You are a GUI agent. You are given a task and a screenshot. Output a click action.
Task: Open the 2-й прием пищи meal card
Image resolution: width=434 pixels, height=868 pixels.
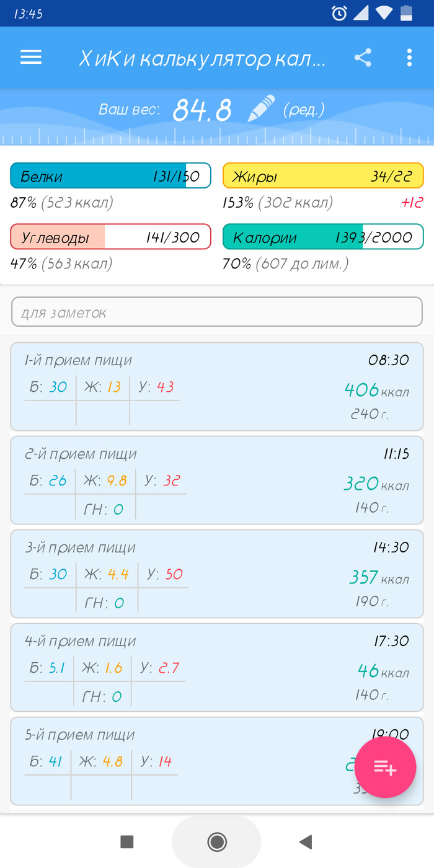(x=217, y=480)
